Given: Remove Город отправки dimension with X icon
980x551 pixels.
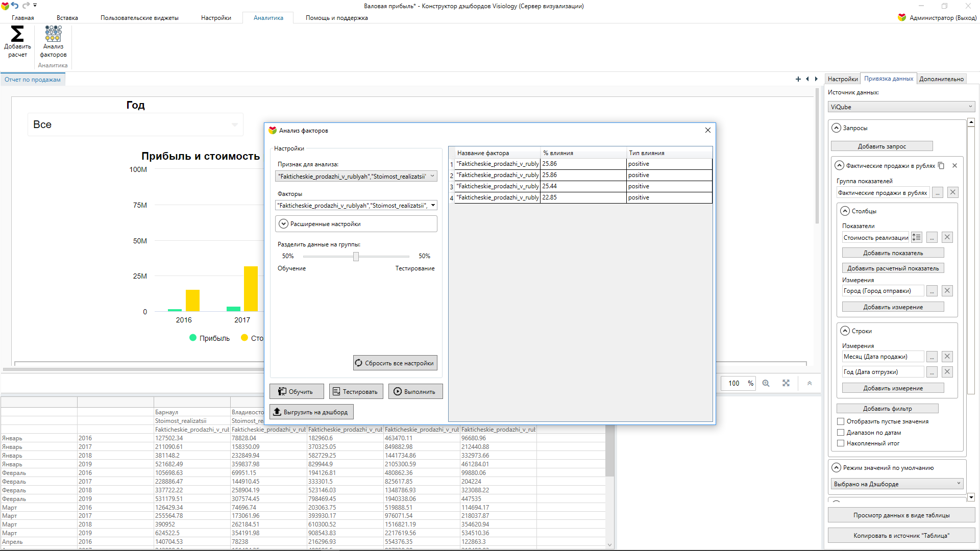Looking at the screenshot, I should 947,291.
